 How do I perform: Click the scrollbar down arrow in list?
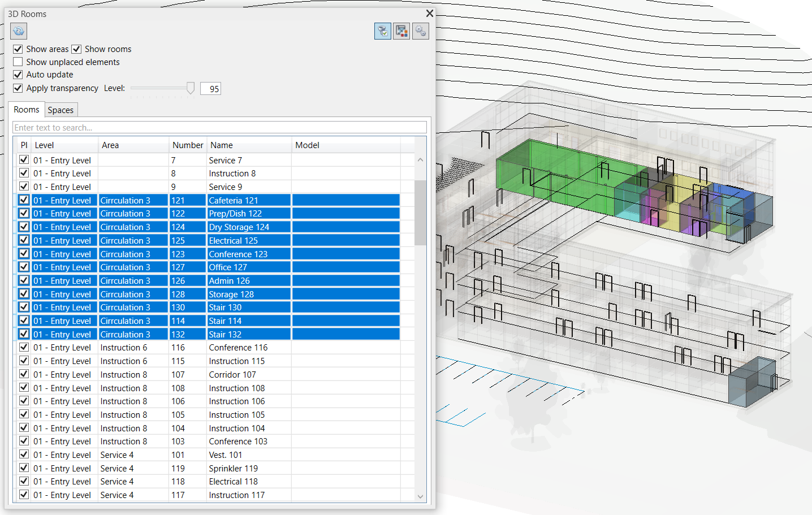pyautogui.click(x=420, y=496)
